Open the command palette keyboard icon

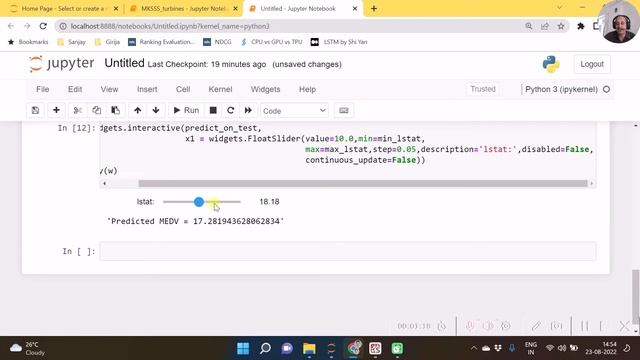click(344, 110)
